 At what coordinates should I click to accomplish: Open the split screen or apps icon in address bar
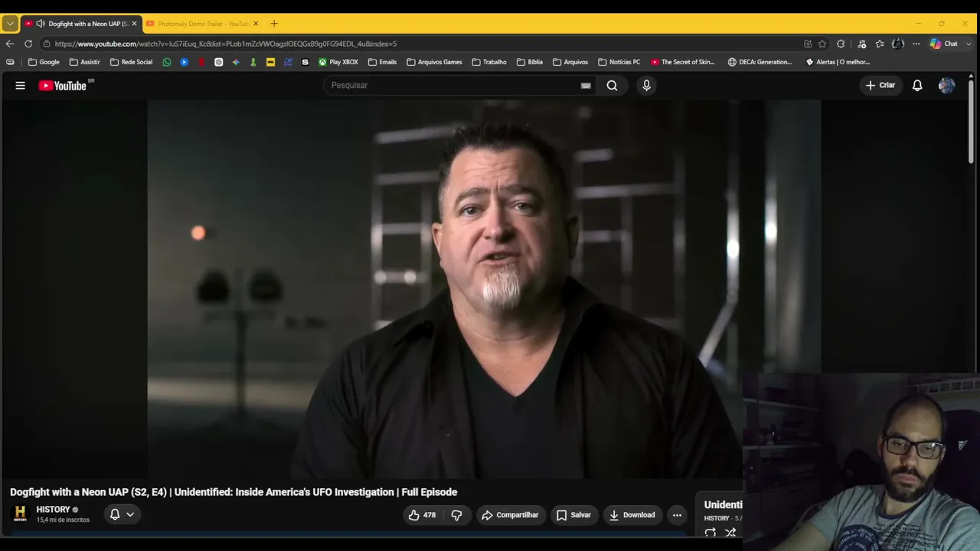(x=808, y=44)
